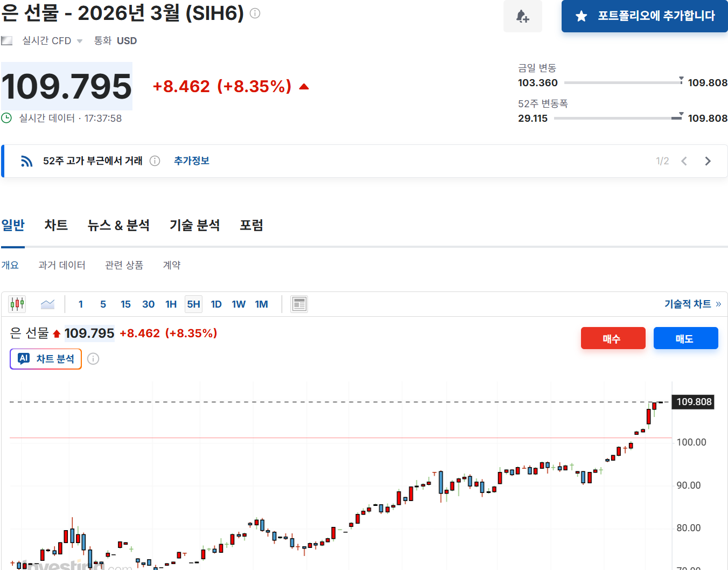
Task: Click info icon next to SIH6 title
Action: [255, 13]
